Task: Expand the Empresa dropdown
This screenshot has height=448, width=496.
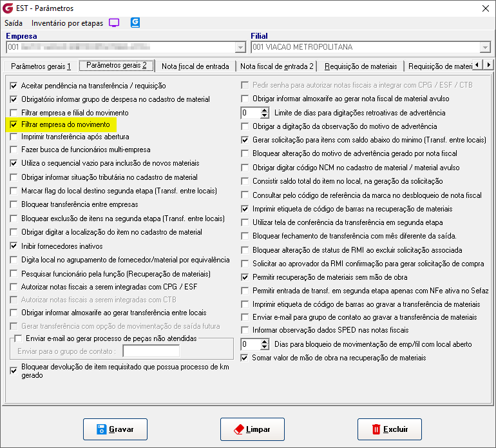Action: click(240, 48)
